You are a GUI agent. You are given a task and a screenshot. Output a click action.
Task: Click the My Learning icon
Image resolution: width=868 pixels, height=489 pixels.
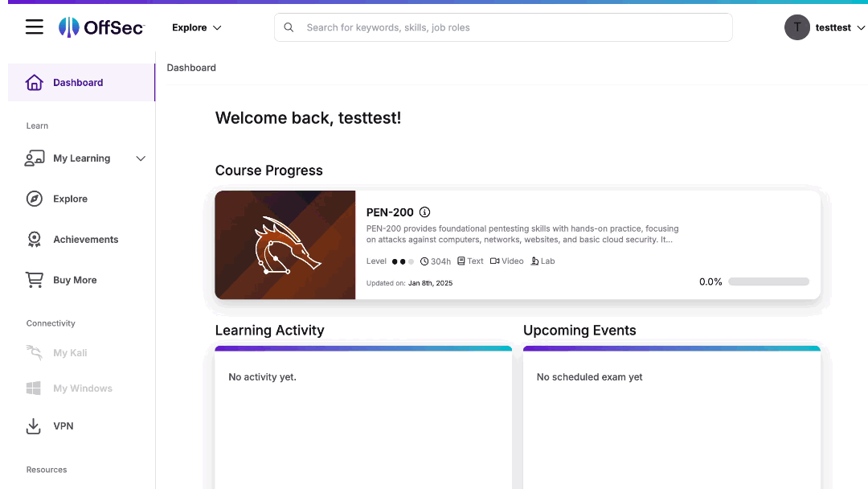pyautogui.click(x=35, y=158)
